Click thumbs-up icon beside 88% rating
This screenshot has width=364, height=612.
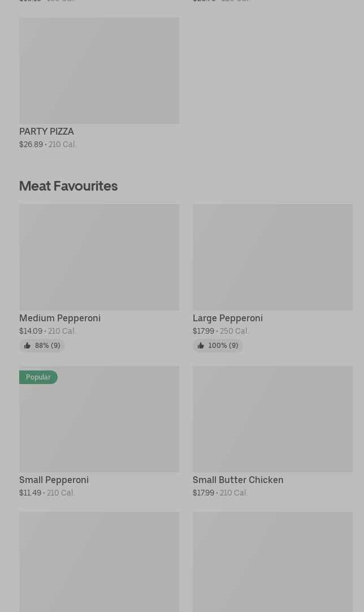(27, 346)
